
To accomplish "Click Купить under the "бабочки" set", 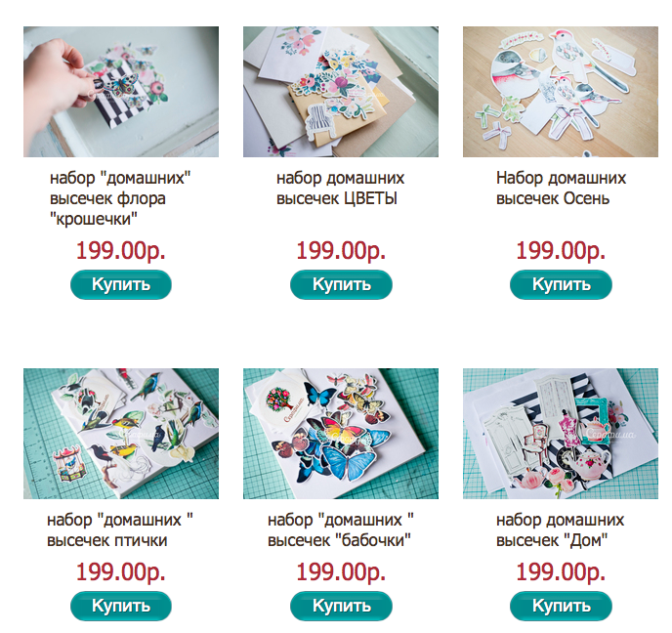I will [341, 606].
